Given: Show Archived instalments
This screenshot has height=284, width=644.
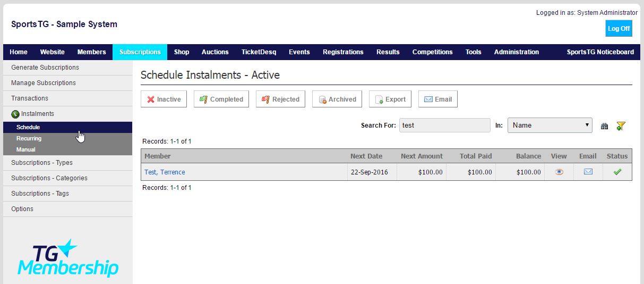Looking at the screenshot, I should [x=337, y=99].
